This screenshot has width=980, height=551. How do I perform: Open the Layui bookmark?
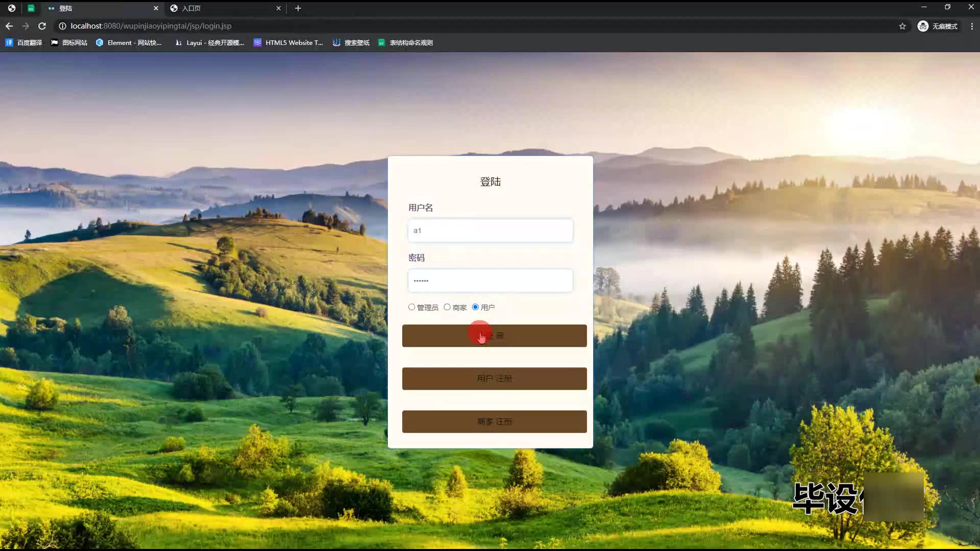pyautogui.click(x=209, y=43)
